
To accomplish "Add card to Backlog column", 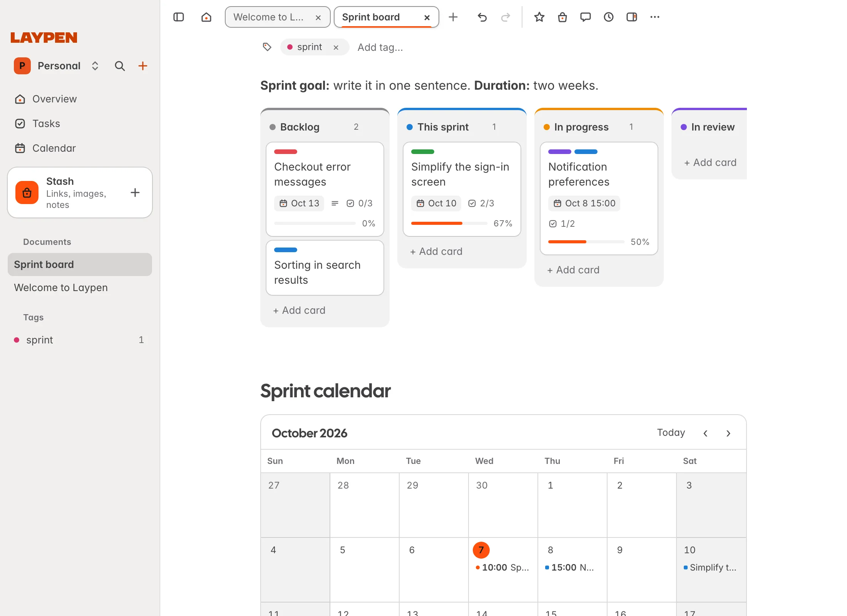I will (x=300, y=310).
